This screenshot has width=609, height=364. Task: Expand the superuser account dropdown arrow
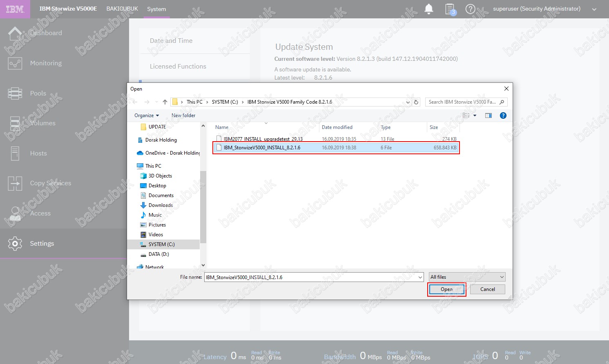coord(594,9)
